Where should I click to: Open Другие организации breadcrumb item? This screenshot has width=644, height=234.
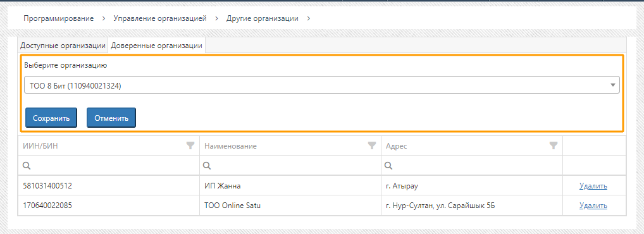tap(263, 18)
